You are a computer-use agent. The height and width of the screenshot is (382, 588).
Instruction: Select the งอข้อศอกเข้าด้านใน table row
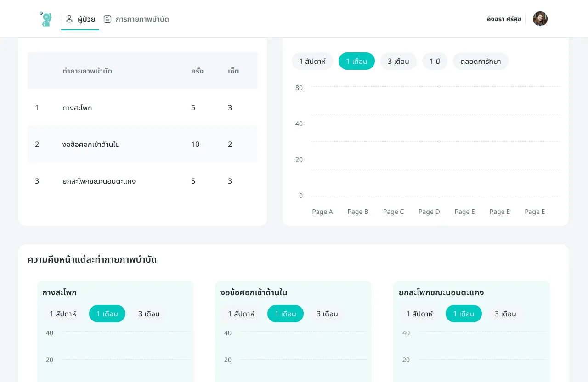click(142, 144)
